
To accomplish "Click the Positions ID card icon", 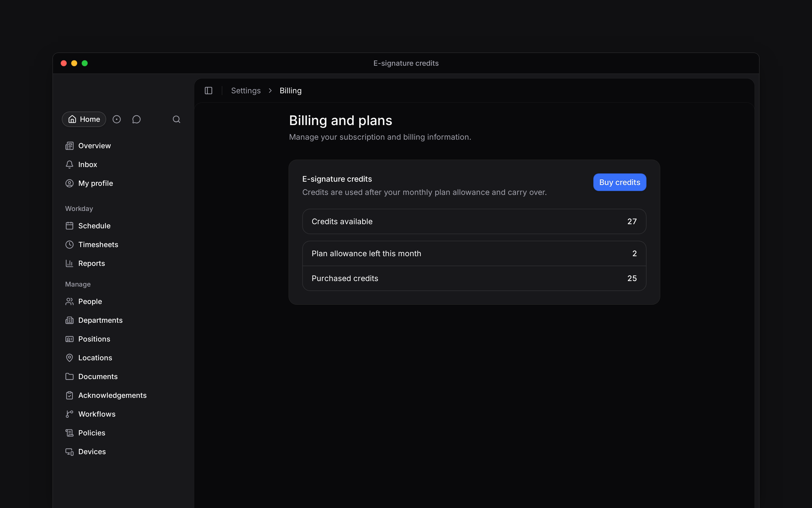I will pyautogui.click(x=70, y=339).
